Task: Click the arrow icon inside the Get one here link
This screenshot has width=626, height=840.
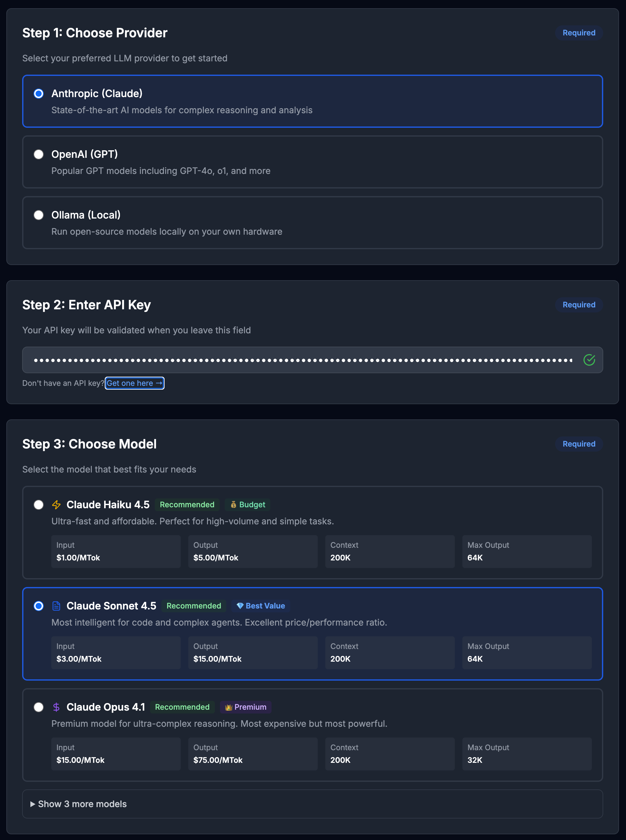Action: [x=159, y=383]
